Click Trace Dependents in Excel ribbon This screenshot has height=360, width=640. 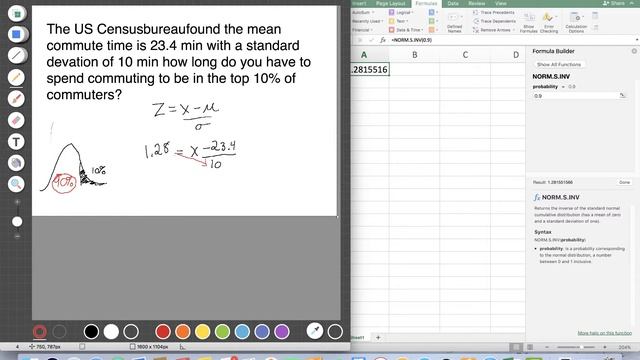click(x=494, y=21)
